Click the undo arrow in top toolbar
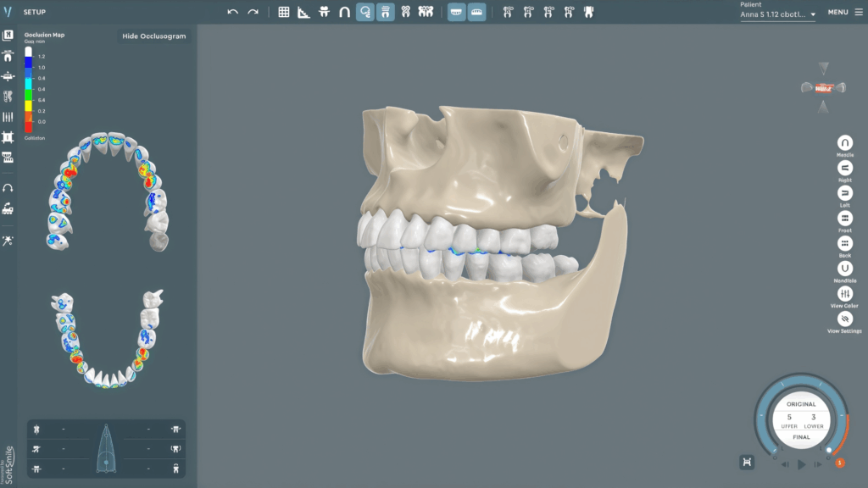The image size is (868, 488). (x=233, y=12)
